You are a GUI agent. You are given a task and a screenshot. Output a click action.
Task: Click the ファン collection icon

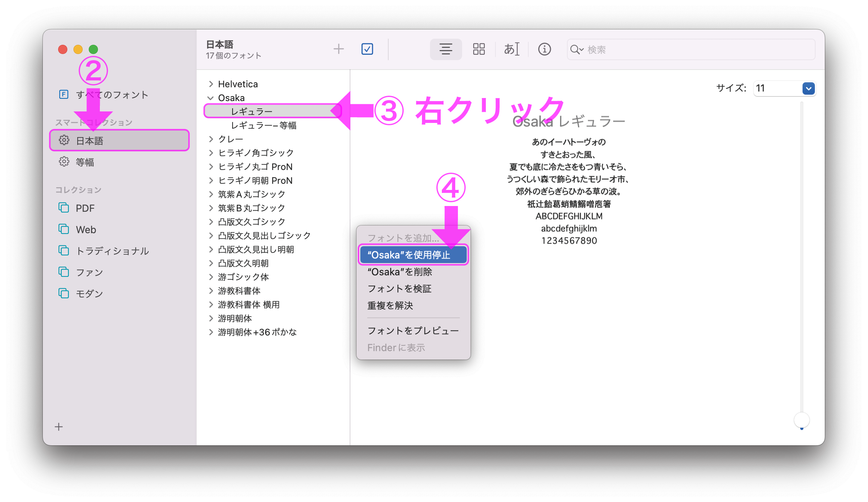point(64,272)
